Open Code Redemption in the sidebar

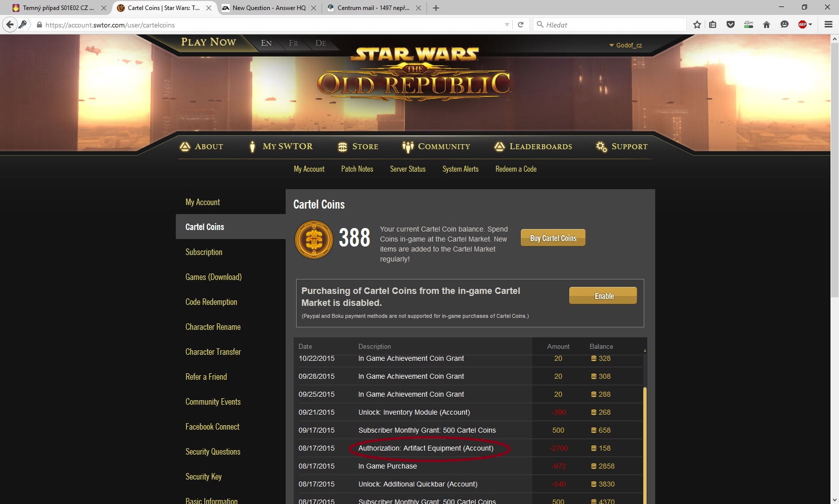[211, 302]
